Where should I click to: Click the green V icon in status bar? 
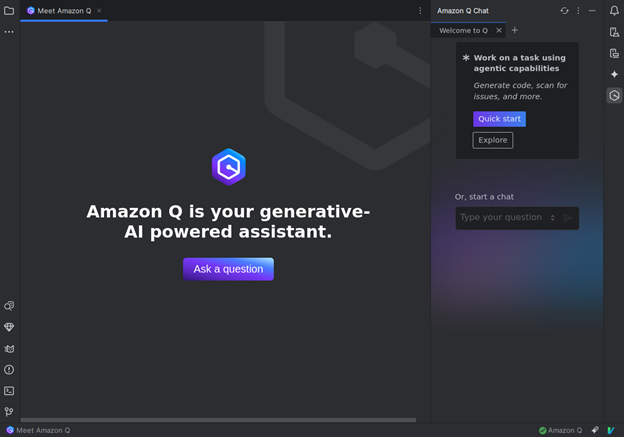pyautogui.click(x=611, y=430)
